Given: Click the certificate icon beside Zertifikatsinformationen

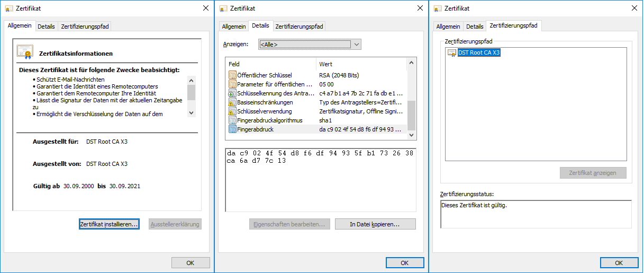Looking at the screenshot, I should click(x=24, y=52).
